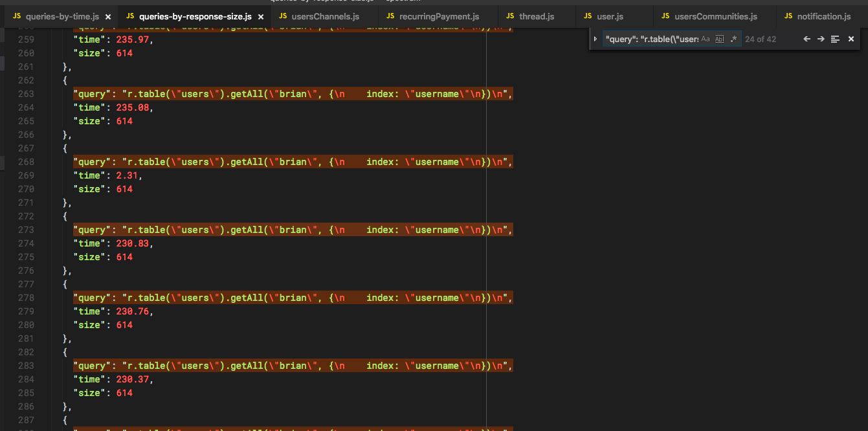Click the opening brace on line 262
The image size is (868, 431).
[x=65, y=80]
